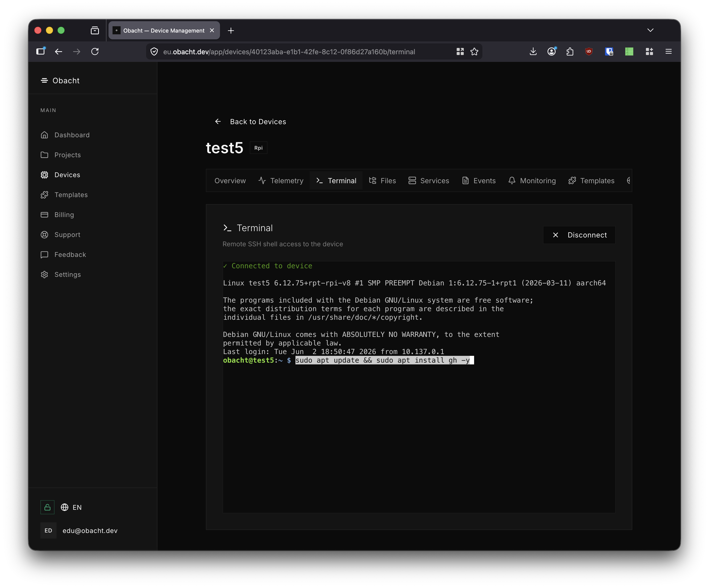
Task: Click the shield site-security icon
Action: 154,52
